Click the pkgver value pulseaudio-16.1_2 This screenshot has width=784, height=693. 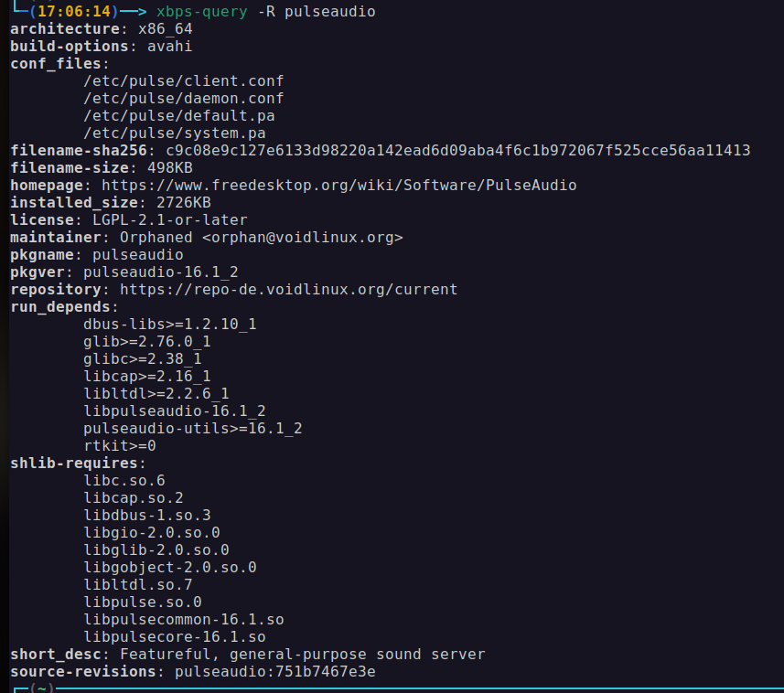[x=160, y=272]
